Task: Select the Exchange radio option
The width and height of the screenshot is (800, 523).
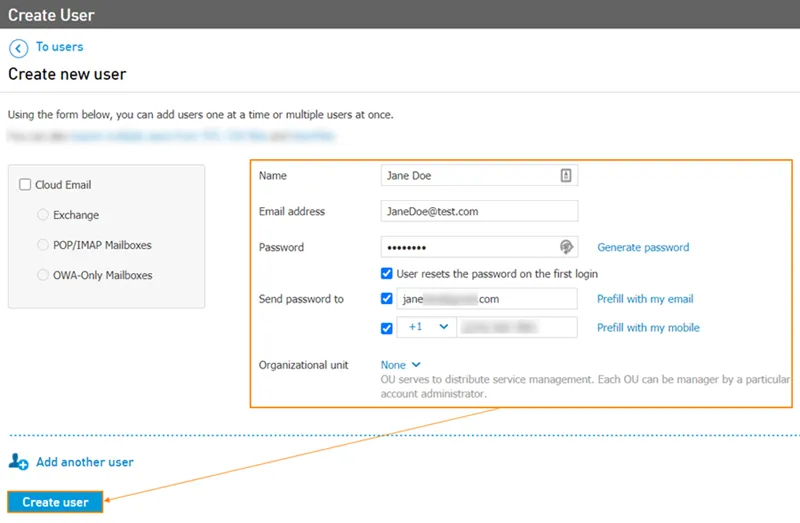Action: click(43, 214)
